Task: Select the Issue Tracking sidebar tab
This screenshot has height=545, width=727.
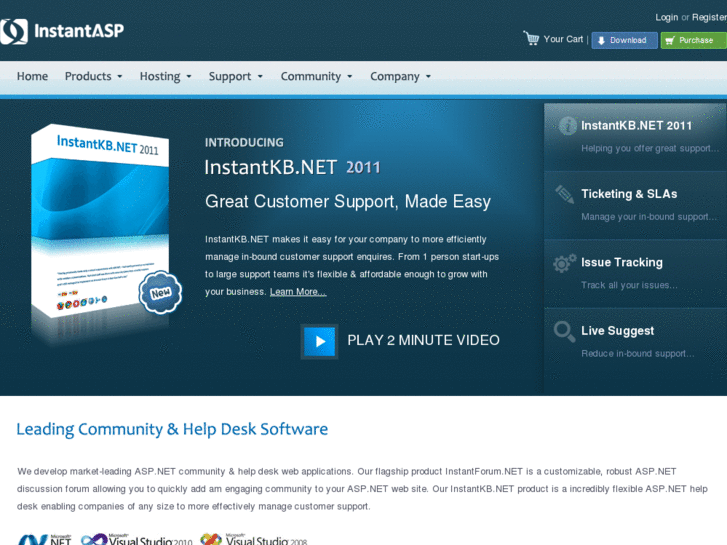Action: point(635,274)
